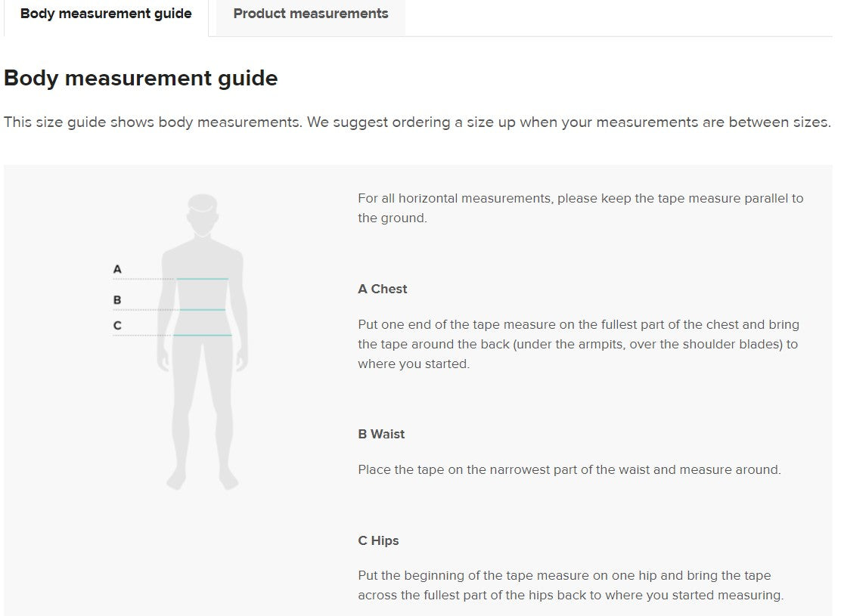
Task: Click the teal chest line on the figure
Action: click(x=203, y=279)
